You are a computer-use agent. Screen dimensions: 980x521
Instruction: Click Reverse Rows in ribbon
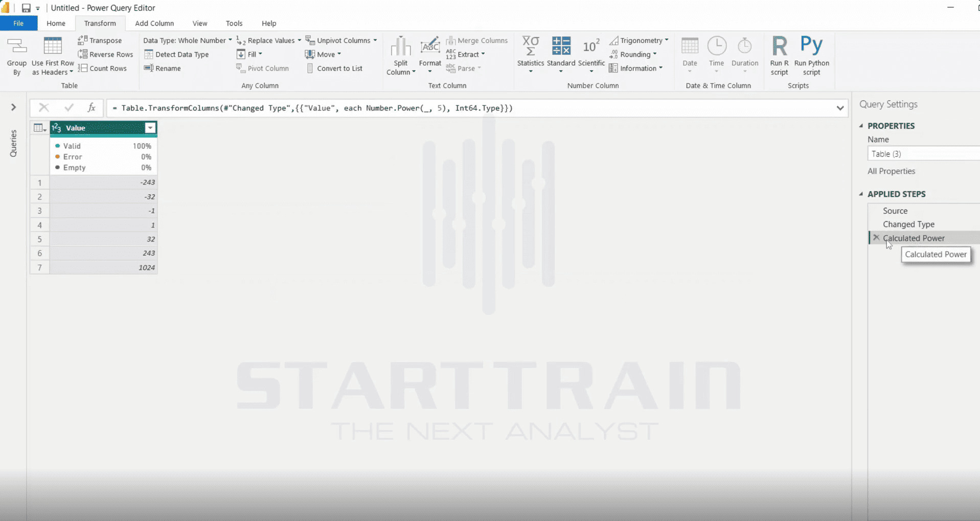click(x=105, y=54)
